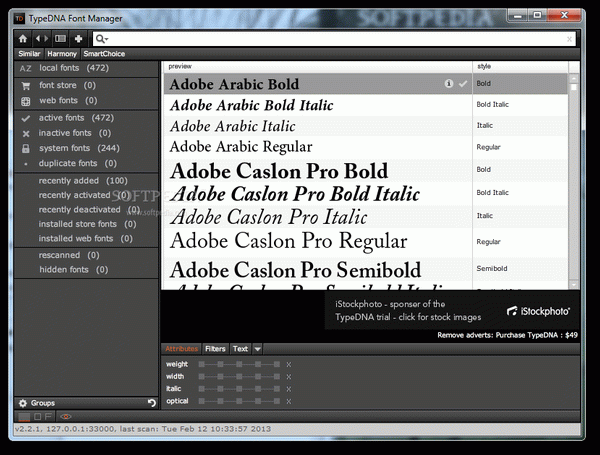Reset optical attribute with its X

pos(289,401)
